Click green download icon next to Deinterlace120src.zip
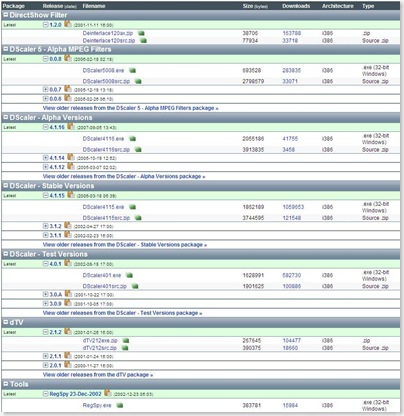 coord(143,41)
